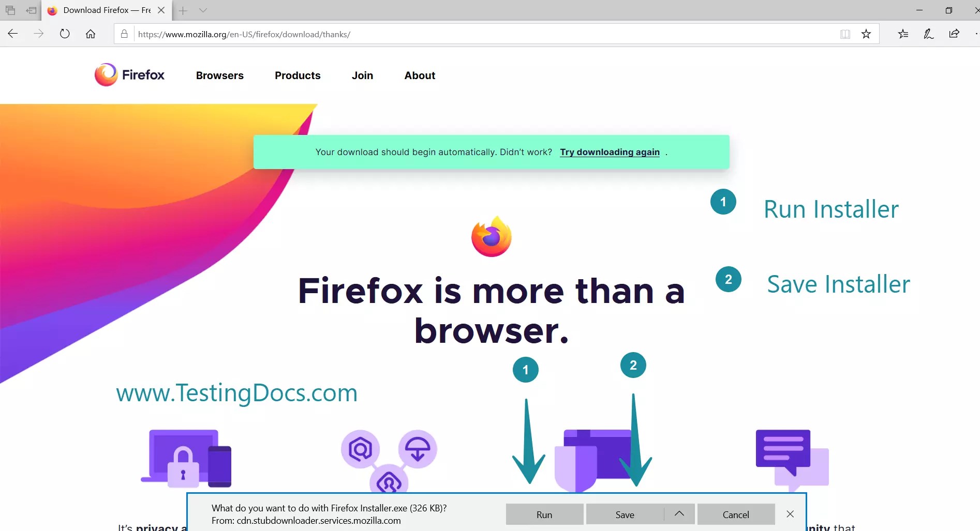The image size is (980, 531).
Task: Click inside the address bar
Action: [x=362, y=34]
